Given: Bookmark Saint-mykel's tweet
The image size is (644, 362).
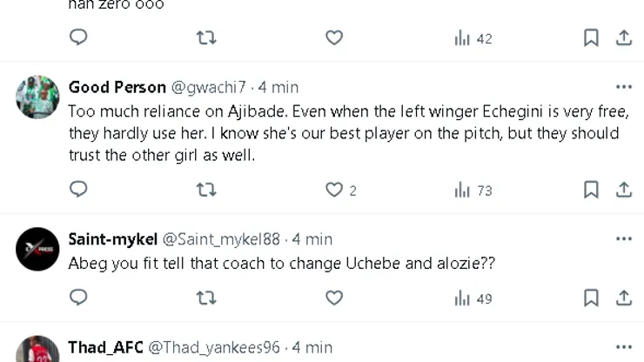Looking at the screenshot, I should [x=591, y=298].
